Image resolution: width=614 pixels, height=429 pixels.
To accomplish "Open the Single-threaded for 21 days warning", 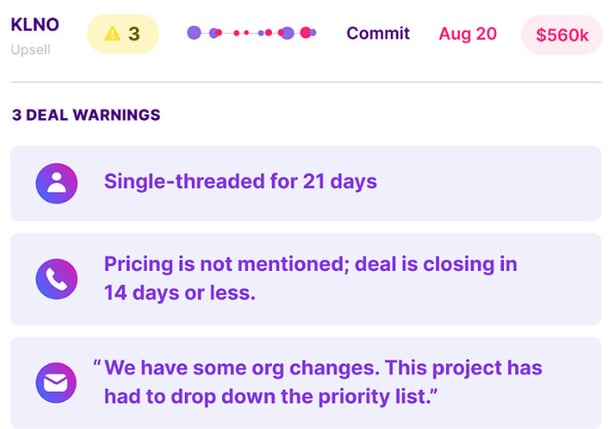I will pyautogui.click(x=240, y=182).
